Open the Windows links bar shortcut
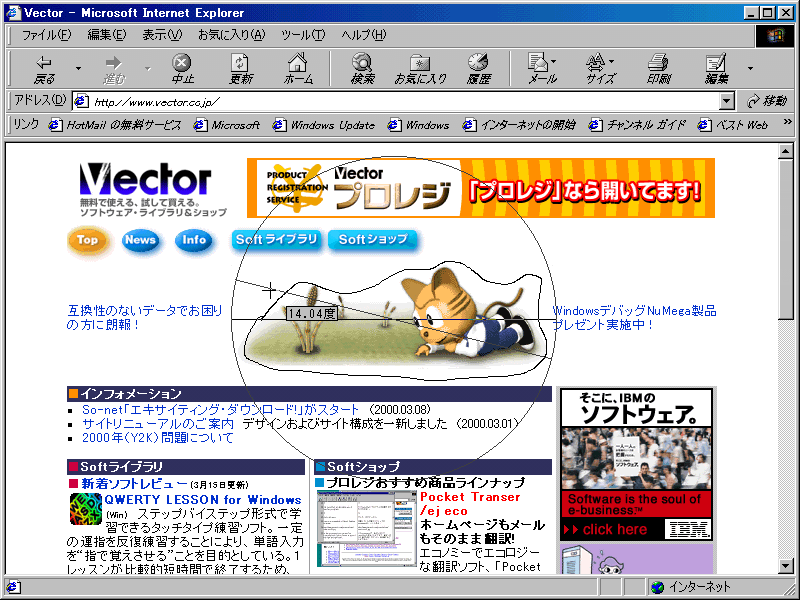 418,125
